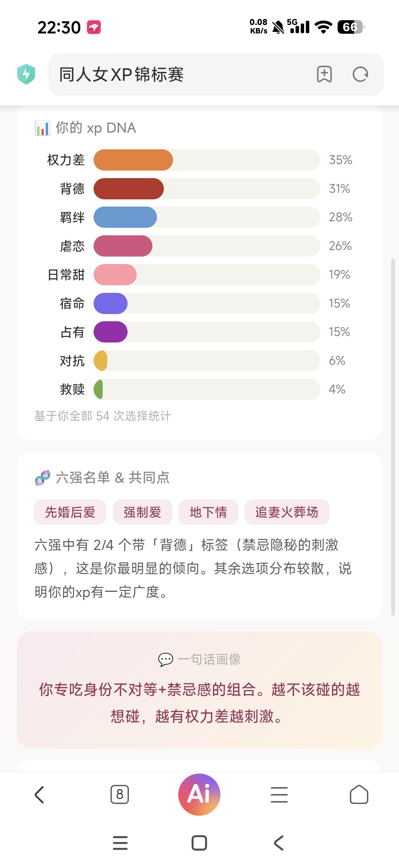Image resolution: width=399 pixels, height=868 pixels.
Task: Click the orange 权力差 progress bar
Action: coord(133,160)
